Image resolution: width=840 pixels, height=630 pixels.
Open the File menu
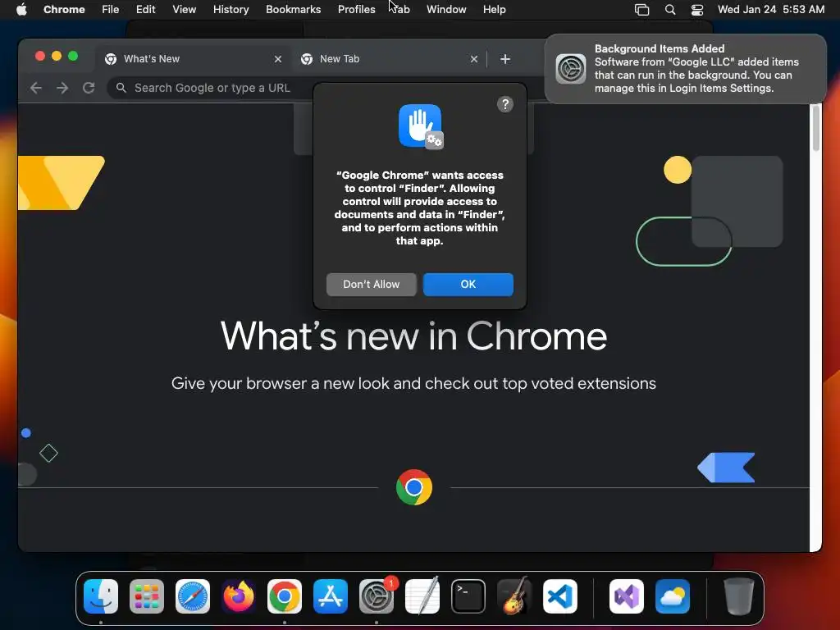111,9
